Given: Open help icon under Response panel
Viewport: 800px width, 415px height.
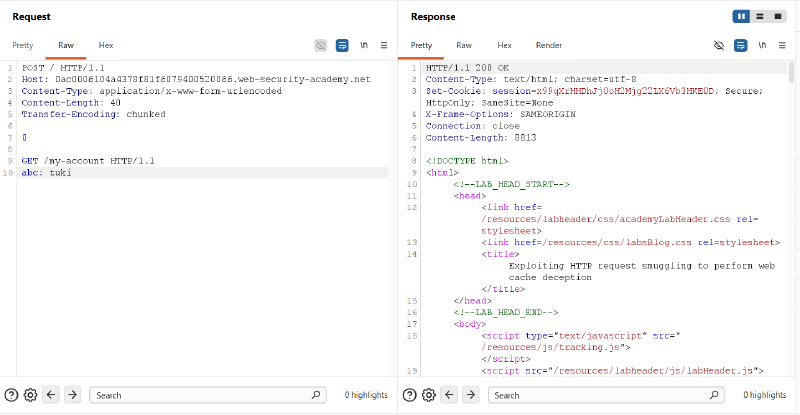Looking at the screenshot, I should (x=410, y=395).
